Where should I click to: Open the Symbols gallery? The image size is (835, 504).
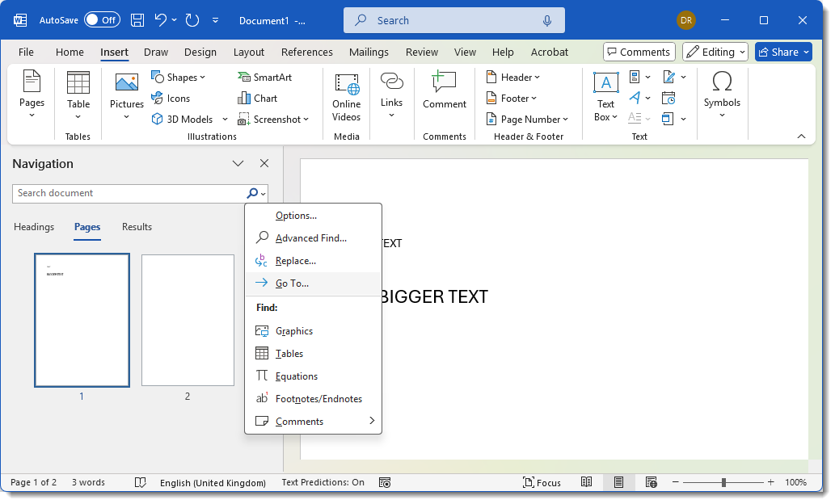tap(721, 90)
